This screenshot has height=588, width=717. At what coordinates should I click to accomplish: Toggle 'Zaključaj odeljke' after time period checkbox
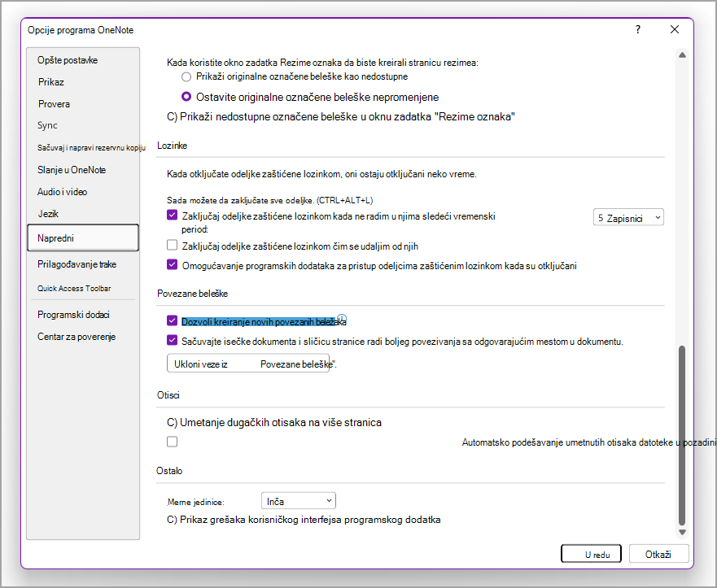172,216
